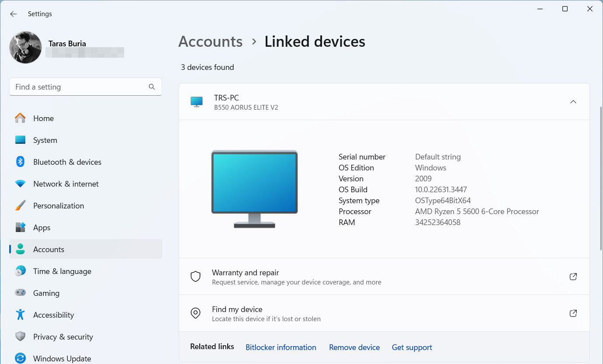Image resolution: width=603 pixels, height=364 pixels.
Task: Click the Version value 2009
Action: (x=423, y=179)
